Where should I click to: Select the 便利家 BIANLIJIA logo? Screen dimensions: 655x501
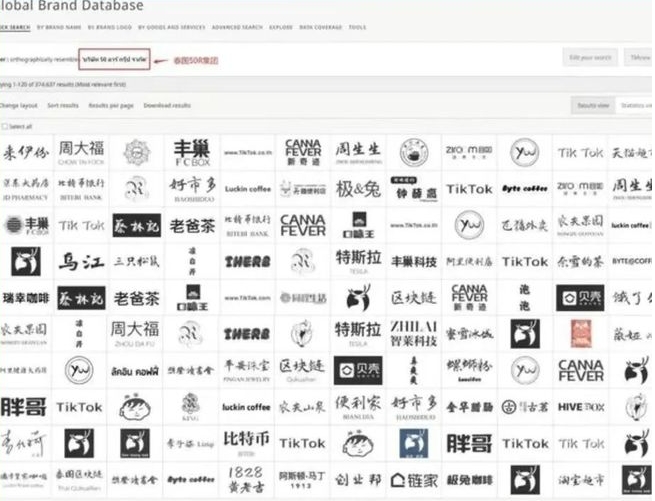click(358, 407)
